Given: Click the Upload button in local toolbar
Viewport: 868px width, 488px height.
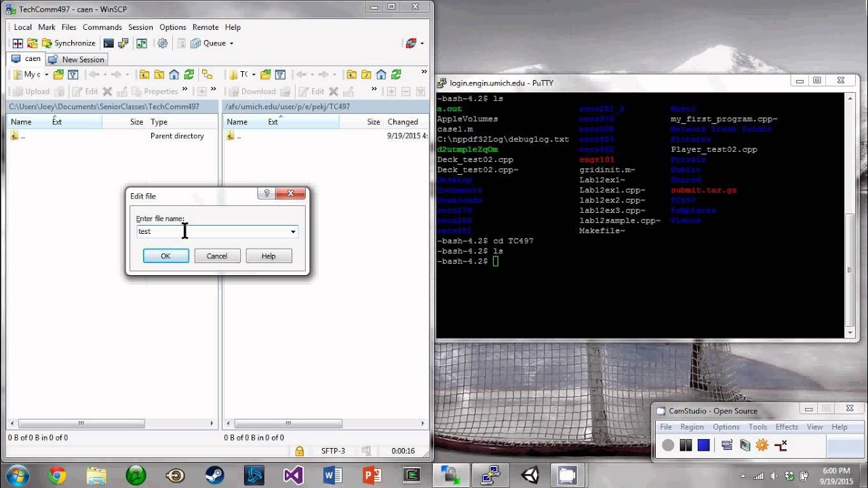Looking at the screenshot, I should [x=31, y=91].
